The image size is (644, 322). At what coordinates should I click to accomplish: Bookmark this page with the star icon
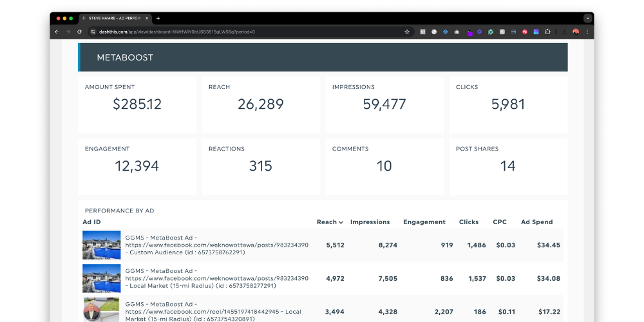pyautogui.click(x=406, y=32)
